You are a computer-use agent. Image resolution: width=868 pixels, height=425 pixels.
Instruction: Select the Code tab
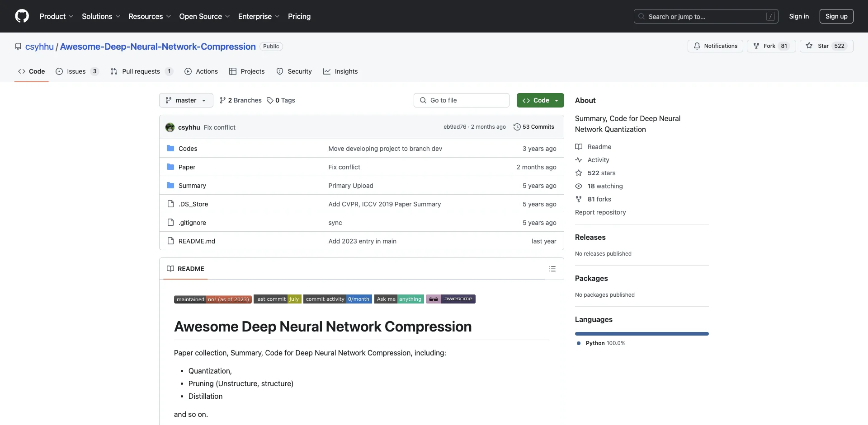pos(31,71)
